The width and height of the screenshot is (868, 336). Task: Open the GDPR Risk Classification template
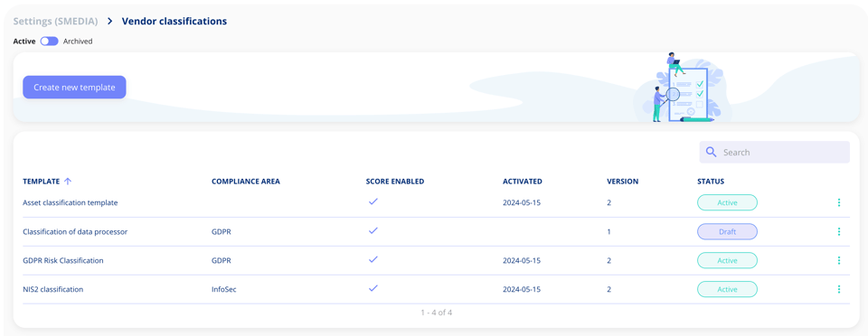click(x=63, y=260)
